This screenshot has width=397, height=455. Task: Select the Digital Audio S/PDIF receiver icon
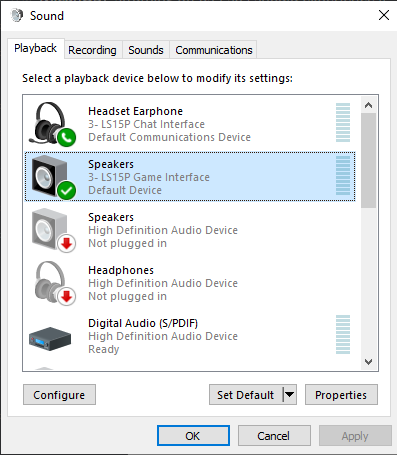[50, 338]
